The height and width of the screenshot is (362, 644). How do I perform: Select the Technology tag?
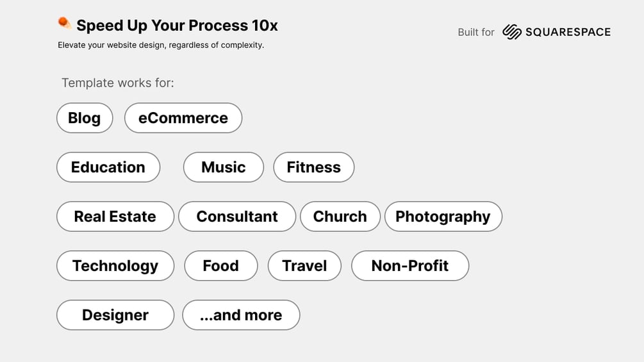click(x=115, y=266)
